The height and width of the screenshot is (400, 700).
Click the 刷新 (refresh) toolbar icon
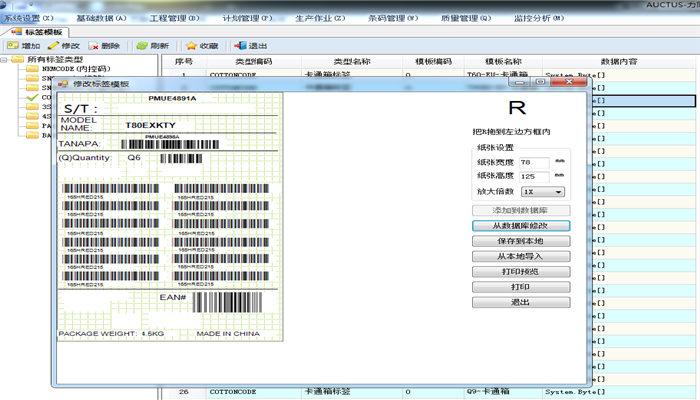[142, 46]
